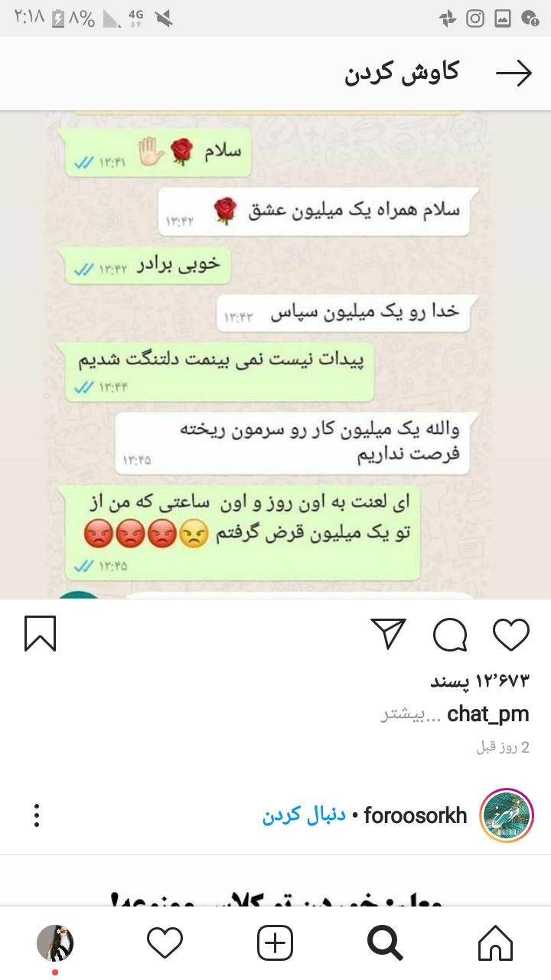Save post with bookmark icon
551x980 pixels.
[x=40, y=635]
